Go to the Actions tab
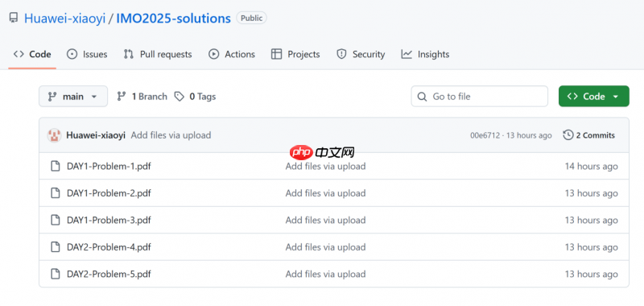 [x=232, y=54]
